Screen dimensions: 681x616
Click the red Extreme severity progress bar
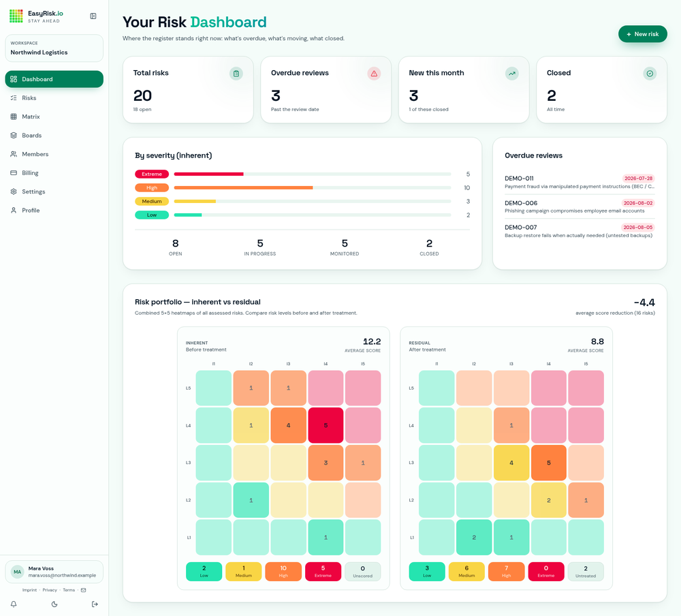[x=208, y=174]
